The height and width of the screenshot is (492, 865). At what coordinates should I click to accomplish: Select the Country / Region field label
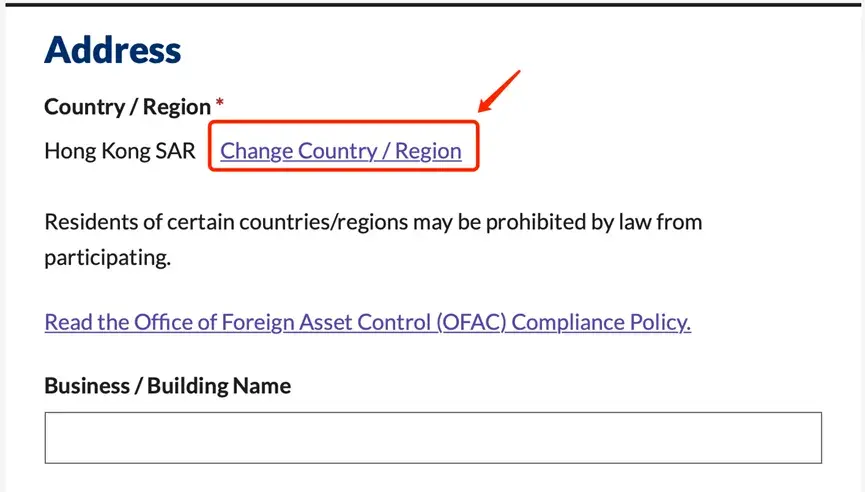[127, 107]
